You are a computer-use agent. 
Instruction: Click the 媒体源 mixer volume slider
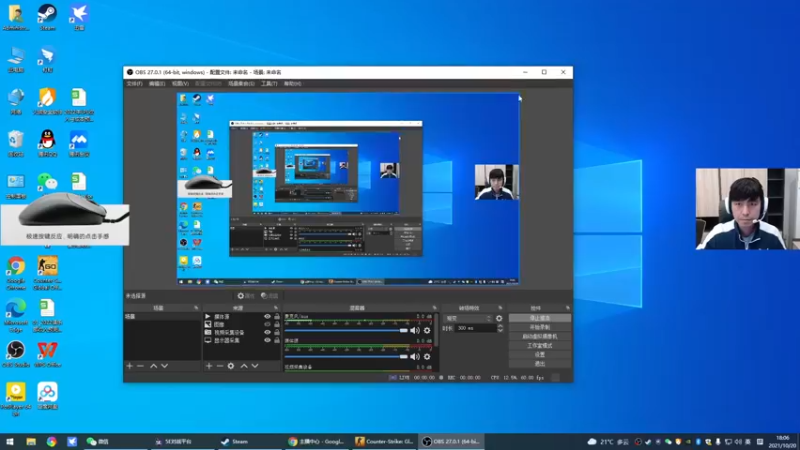click(x=346, y=357)
